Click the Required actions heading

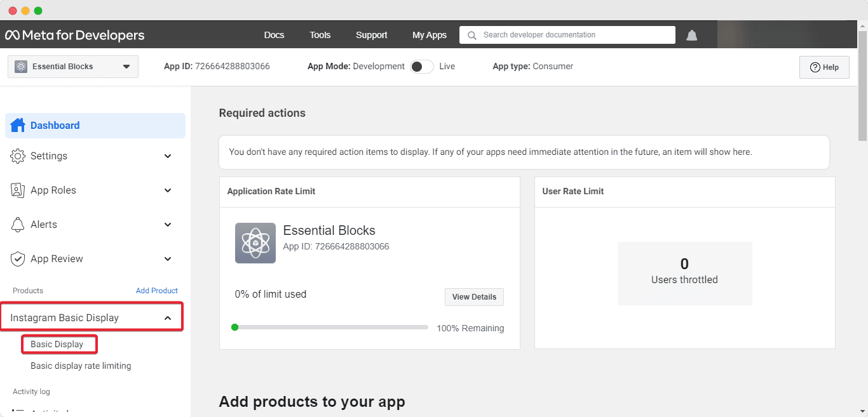[262, 113]
